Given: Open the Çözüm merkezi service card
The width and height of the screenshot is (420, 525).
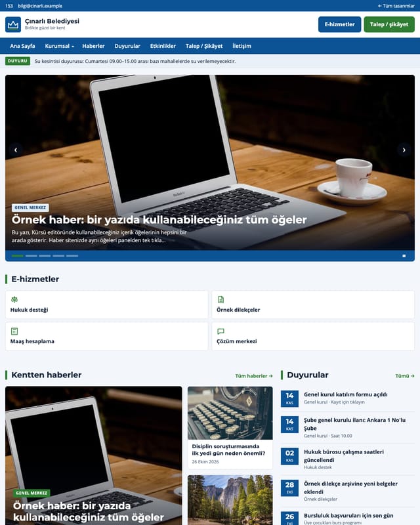Looking at the screenshot, I should click(313, 337).
